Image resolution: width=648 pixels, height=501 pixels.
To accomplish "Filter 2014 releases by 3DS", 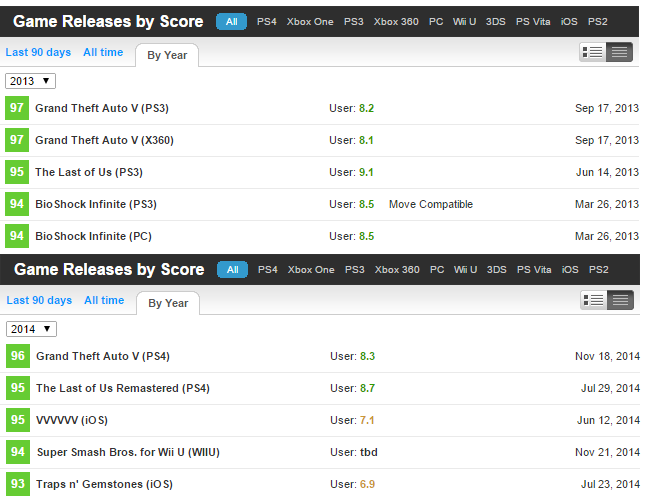I will pyautogui.click(x=496, y=270).
